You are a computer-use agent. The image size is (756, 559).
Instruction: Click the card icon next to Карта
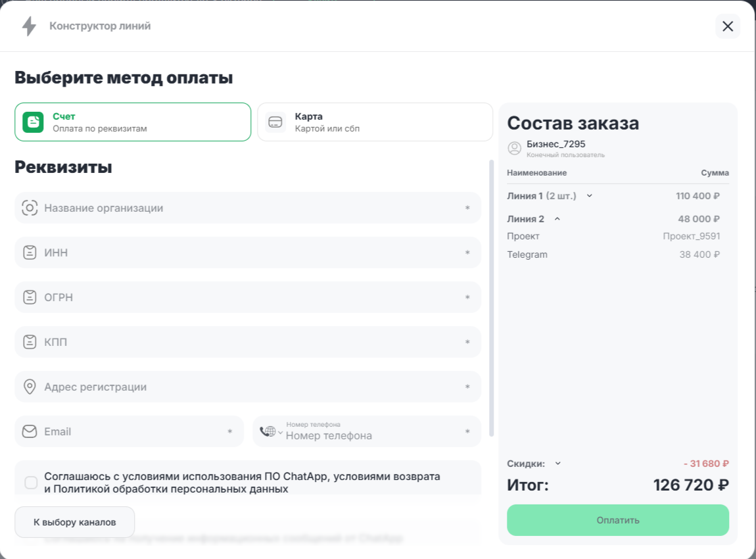coord(275,122)
